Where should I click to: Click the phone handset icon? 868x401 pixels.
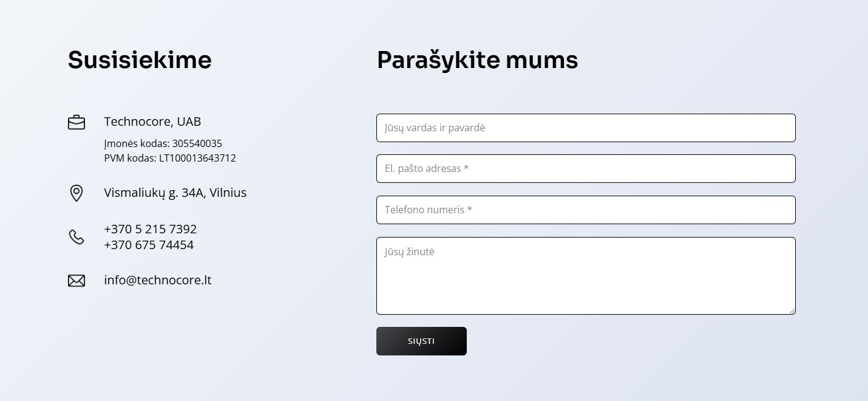coord(76,237)
